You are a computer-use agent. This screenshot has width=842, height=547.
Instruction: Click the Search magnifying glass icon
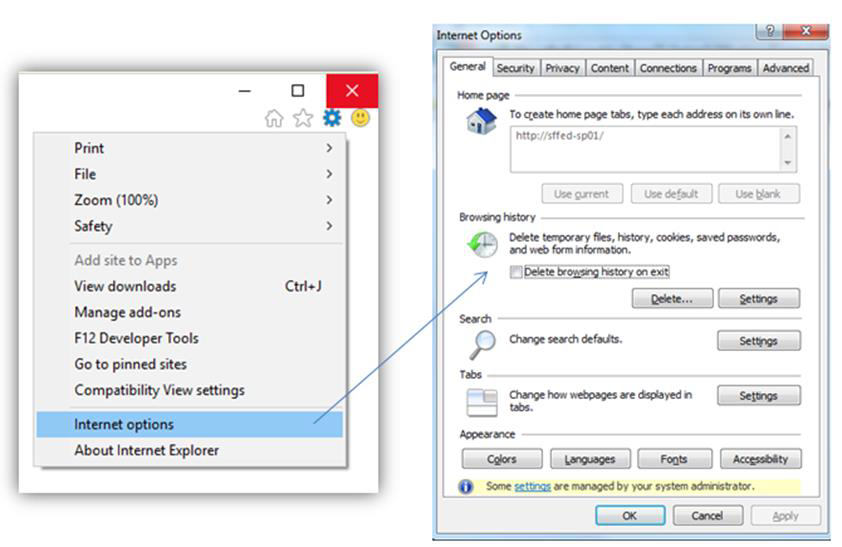[481, 343]
